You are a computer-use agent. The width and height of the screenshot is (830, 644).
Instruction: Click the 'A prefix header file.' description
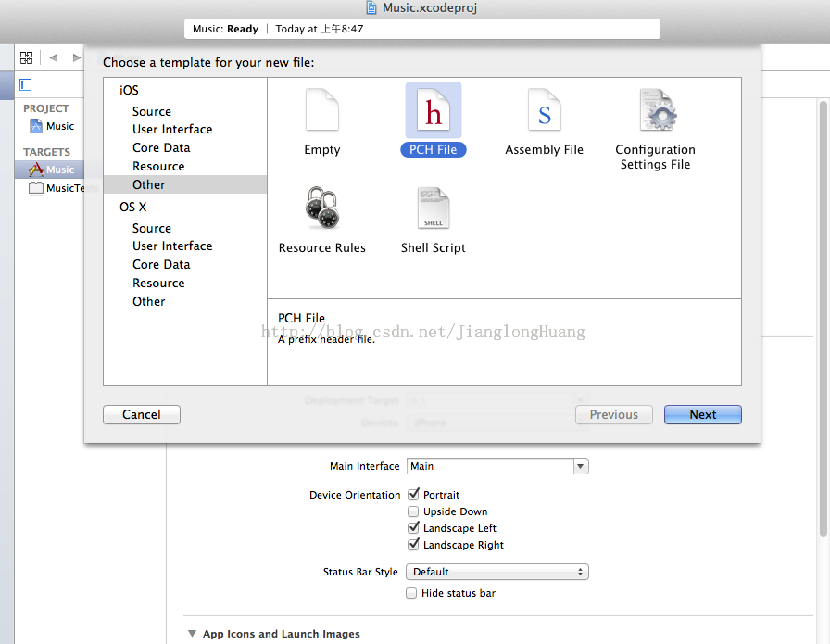326,339
